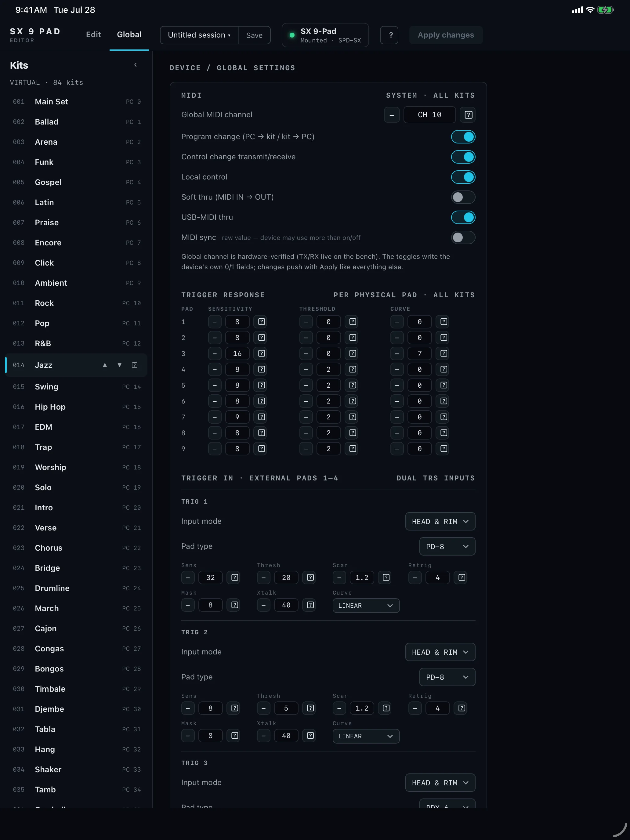Disable Local control switch
This screenshot has height=840, width=630.
point(463,177)
